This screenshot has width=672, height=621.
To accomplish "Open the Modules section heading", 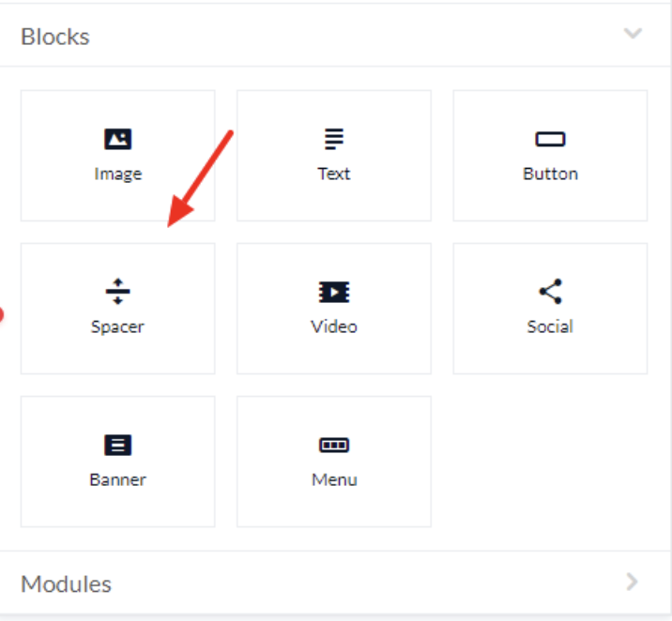I will click(66, 584).
